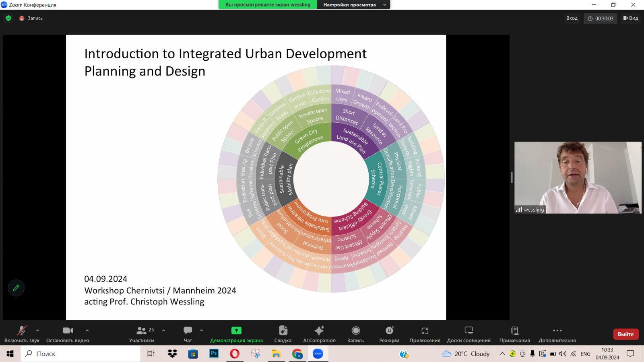Open Доски сообщений whiteboards
Image resolution: width=644 pixels, height=362 pixels.
(x=469, y=334)
